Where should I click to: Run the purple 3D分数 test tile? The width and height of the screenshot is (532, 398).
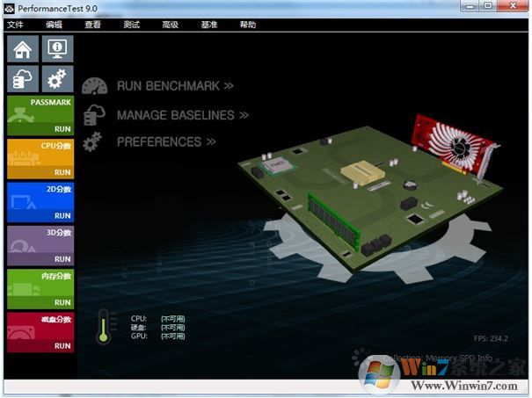[40, 245]
